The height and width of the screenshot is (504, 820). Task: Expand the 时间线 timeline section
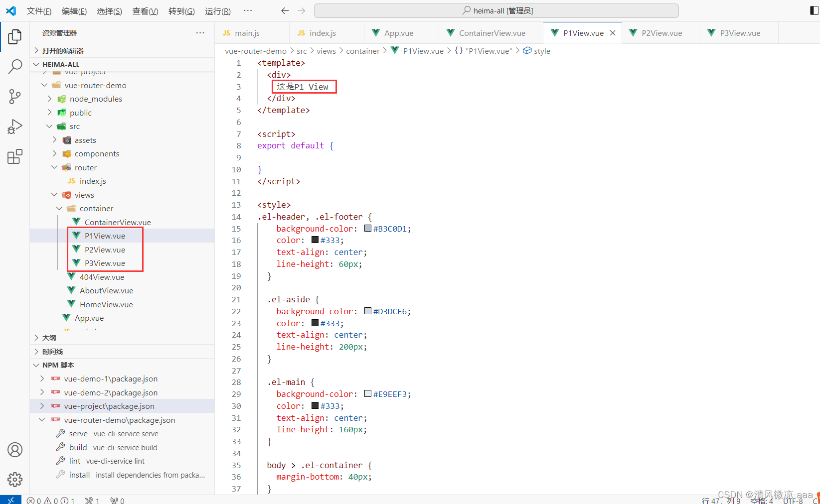[122, 352]
